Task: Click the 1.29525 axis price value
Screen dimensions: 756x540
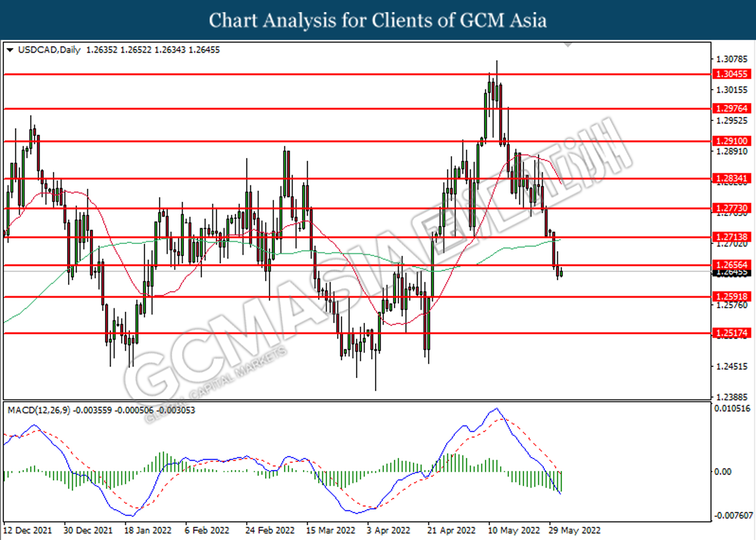Action: pos(732,121)
